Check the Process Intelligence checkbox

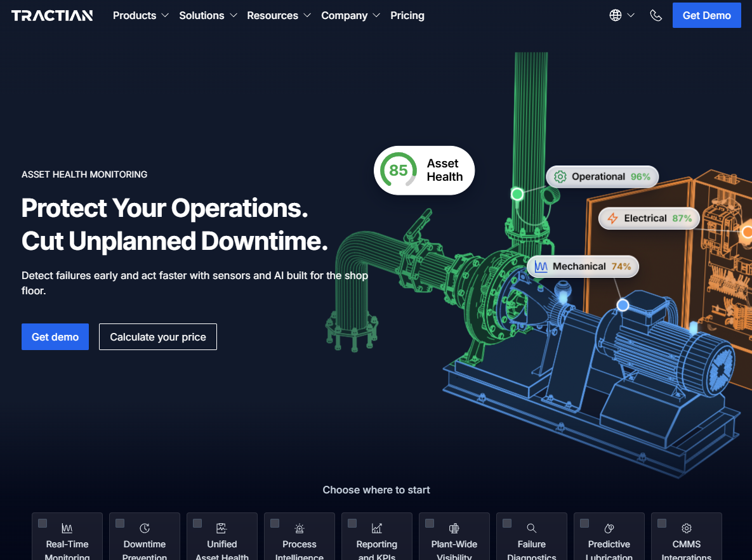[275, 523]
